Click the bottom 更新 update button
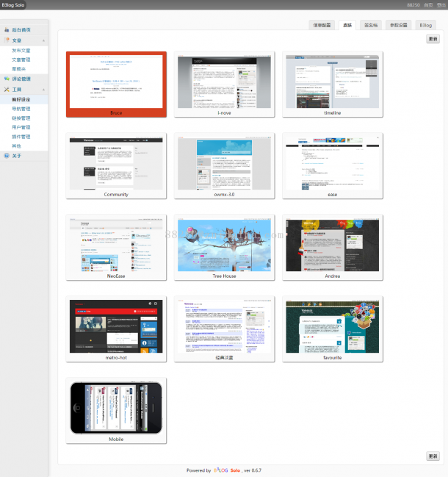 [x=433, y=456]
